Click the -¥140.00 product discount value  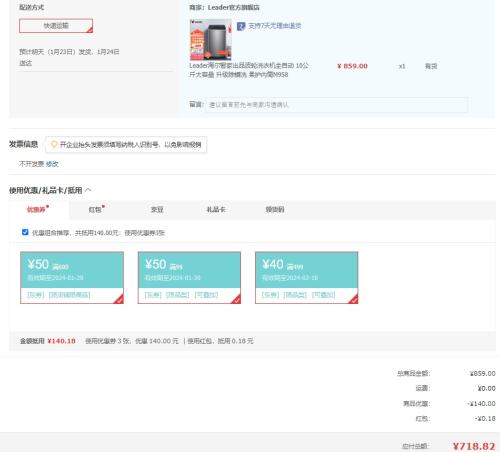[481, 404]
